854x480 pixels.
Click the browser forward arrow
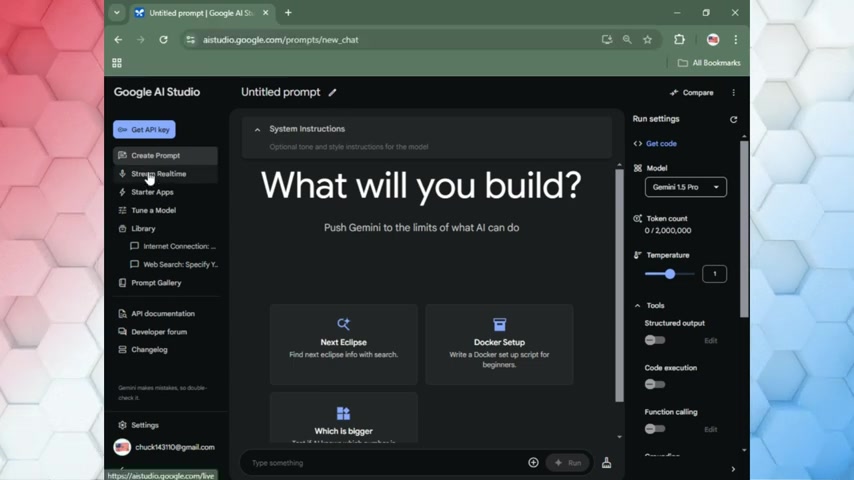click(141, 40)
